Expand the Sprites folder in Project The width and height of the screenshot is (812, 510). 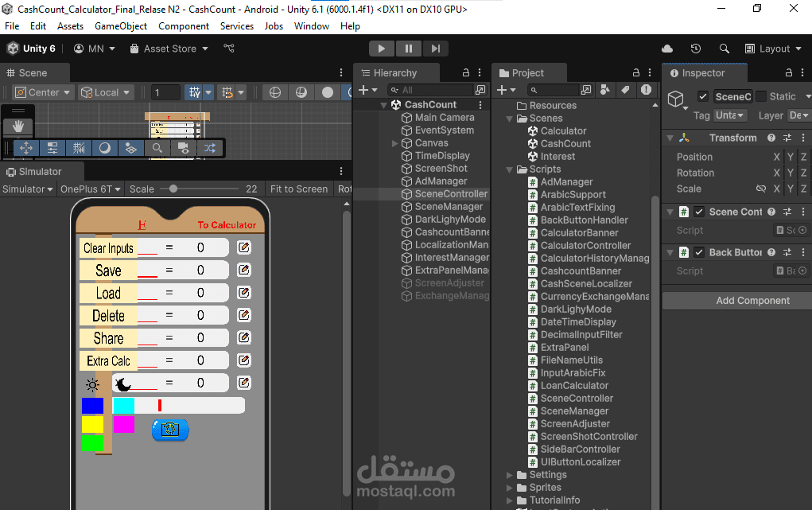click(x=510, y=488)
